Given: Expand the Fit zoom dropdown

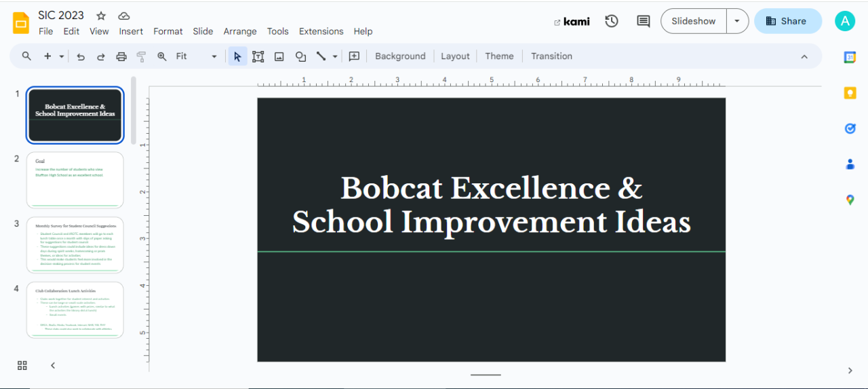Looking at the screenshot, I should [214, 56].
